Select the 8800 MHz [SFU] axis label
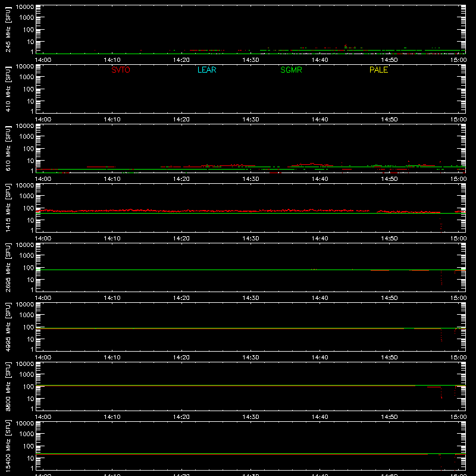Image resolution: width=476 pixels, height=476 pixels. [x=8, y=386]
